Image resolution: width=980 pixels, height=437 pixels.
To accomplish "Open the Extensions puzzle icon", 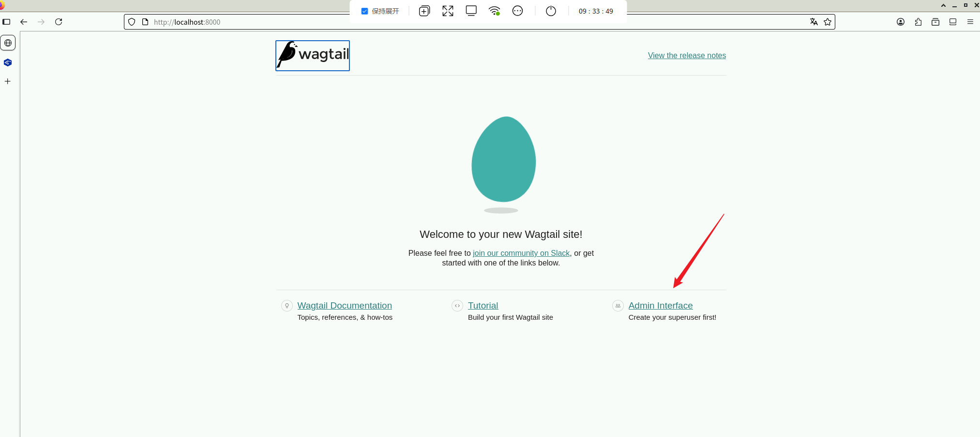I will click(x=918, y=22).
